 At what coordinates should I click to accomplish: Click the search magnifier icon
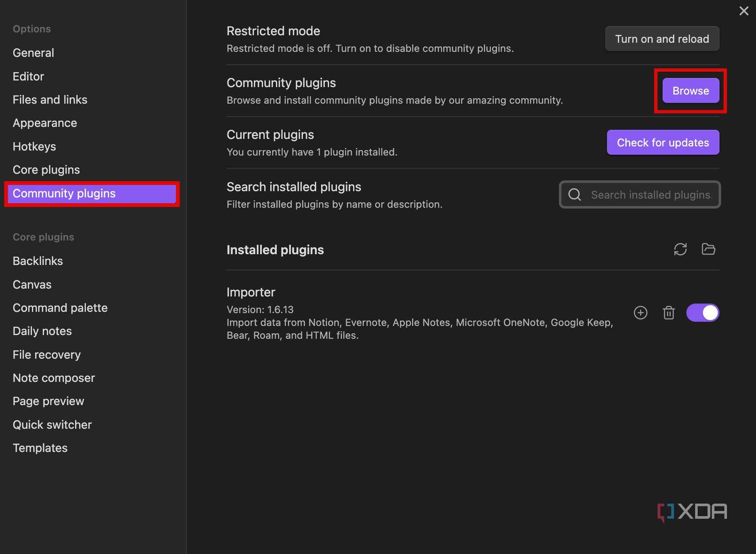coord(575,195)
